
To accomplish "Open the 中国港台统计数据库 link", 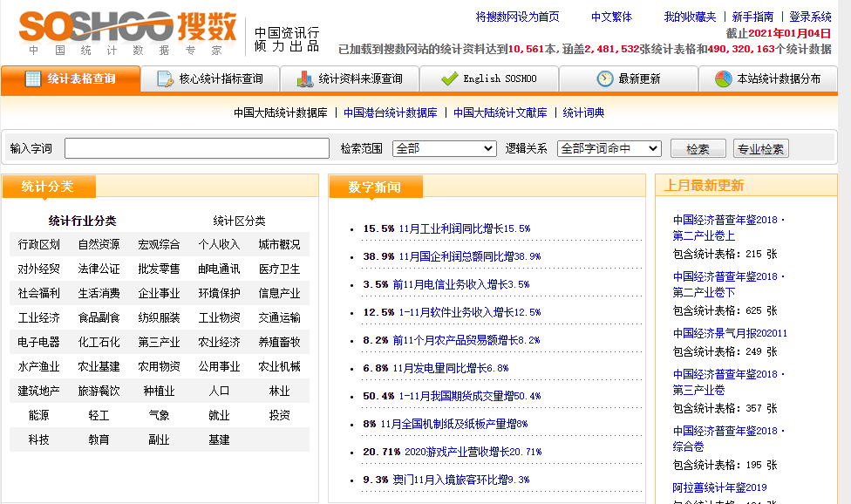I will tap(390, 112).
